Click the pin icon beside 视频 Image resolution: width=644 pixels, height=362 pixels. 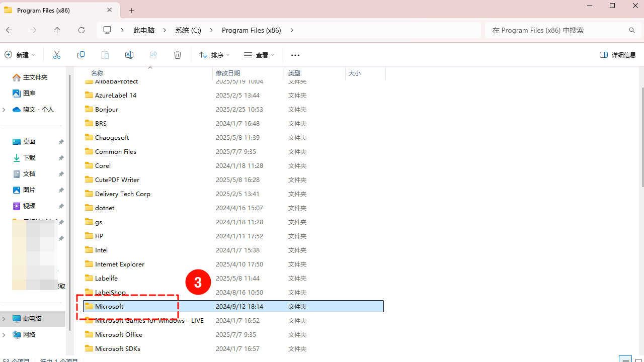pyautogui.click(x=61, y=206)
